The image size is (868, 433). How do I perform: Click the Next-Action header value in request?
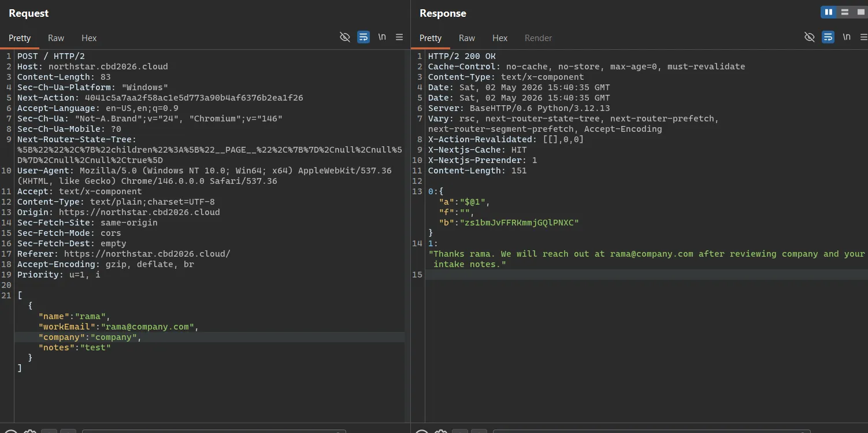point(194,98)
